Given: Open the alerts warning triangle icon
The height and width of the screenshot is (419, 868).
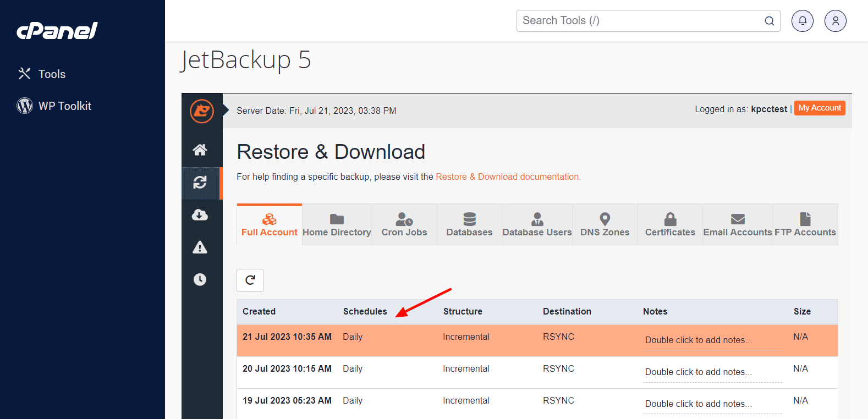Looking at the screenshot, I should pos(200,247).
